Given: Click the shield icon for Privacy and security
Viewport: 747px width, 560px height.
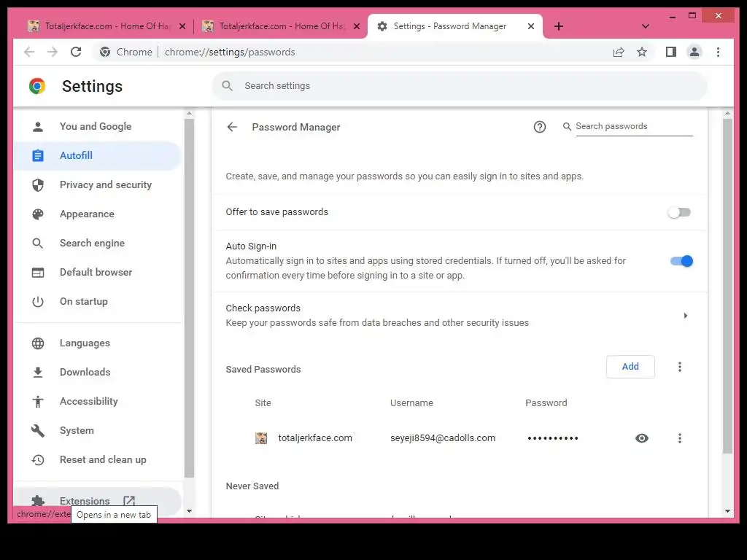Looking at the screenshot, I should (x=38, y=184).
